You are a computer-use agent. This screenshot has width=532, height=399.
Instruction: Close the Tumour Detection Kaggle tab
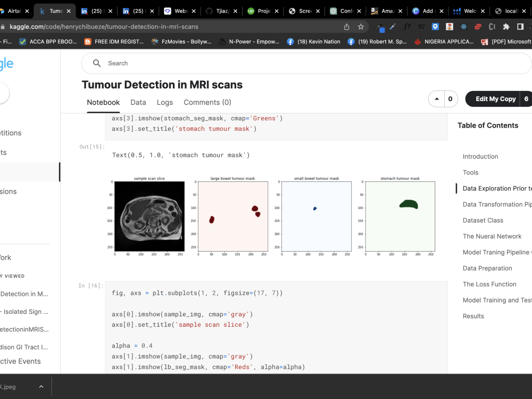(x=69, y=11)
